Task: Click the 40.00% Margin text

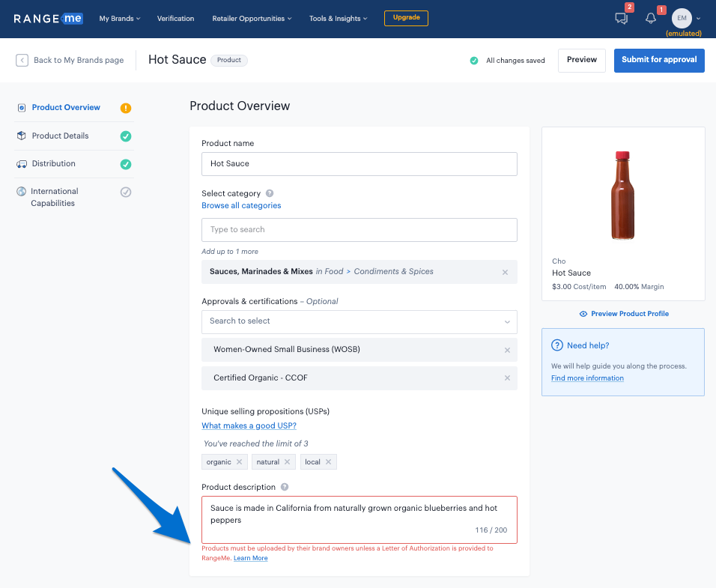Action: tap(639, 287)
